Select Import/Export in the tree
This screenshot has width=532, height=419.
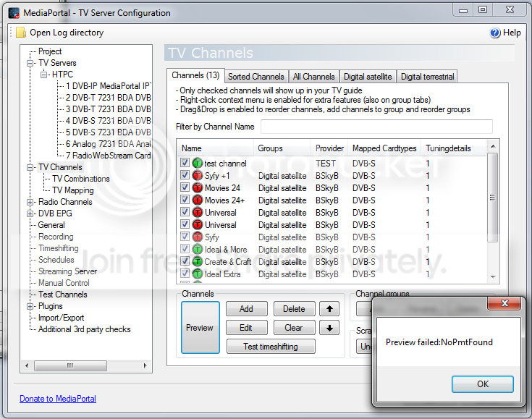click(61, 318)
